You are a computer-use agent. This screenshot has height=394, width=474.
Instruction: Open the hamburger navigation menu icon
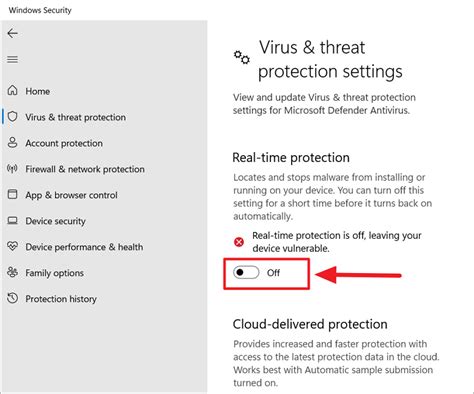point(13,60)
